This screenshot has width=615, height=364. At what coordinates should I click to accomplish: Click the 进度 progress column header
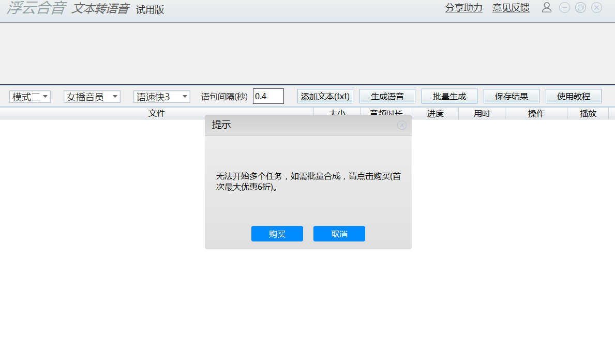coord(435,113)
